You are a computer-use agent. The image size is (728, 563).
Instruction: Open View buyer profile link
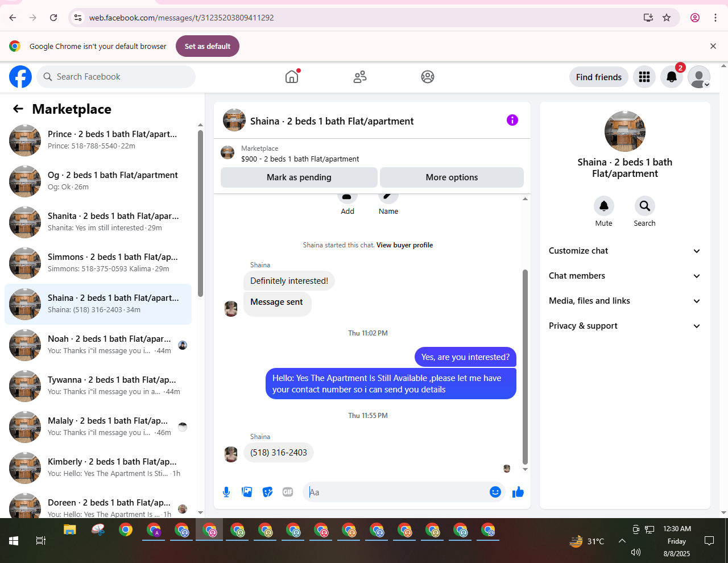pos(404,245)
